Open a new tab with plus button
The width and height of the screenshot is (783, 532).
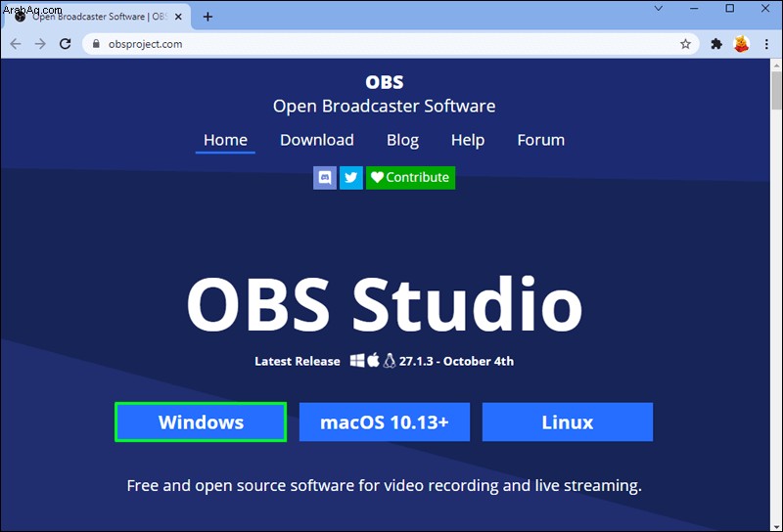207,17
